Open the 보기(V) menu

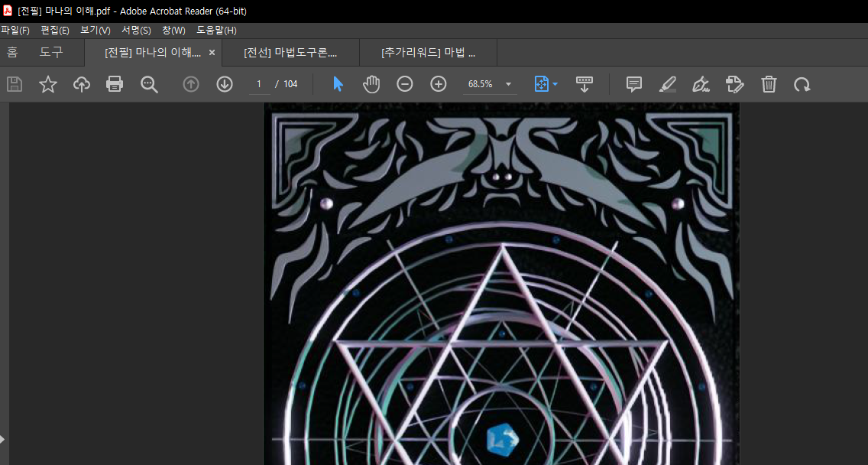96,31
